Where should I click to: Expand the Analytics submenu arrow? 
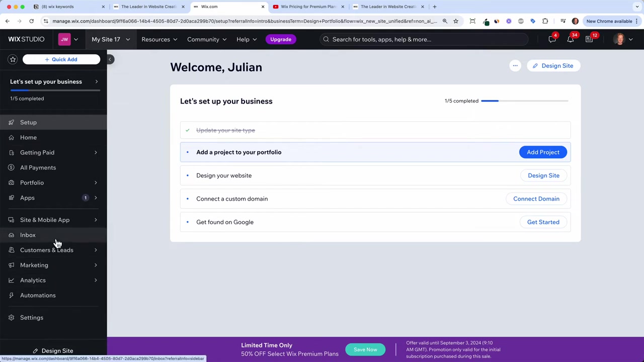96,280
